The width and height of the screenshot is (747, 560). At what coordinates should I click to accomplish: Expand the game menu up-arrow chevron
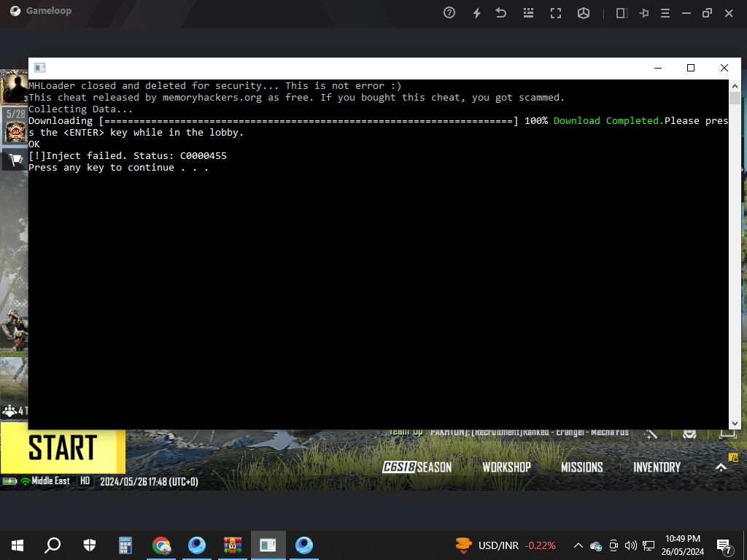pos(721,467)
